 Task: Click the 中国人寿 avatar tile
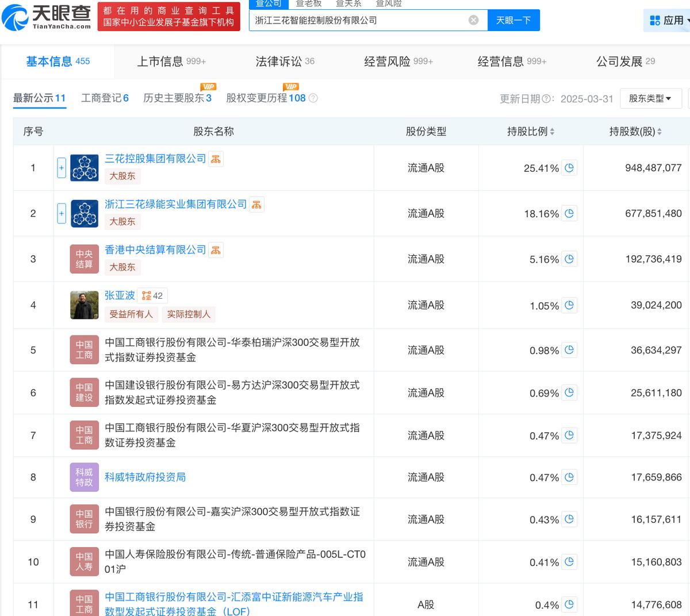tap(85, 562)
